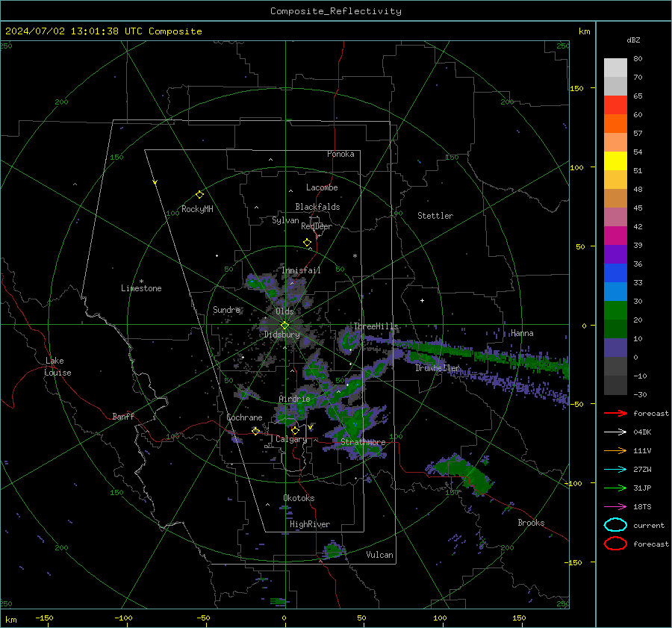Select the 60 dBZ red color swatch

(615, 105)
